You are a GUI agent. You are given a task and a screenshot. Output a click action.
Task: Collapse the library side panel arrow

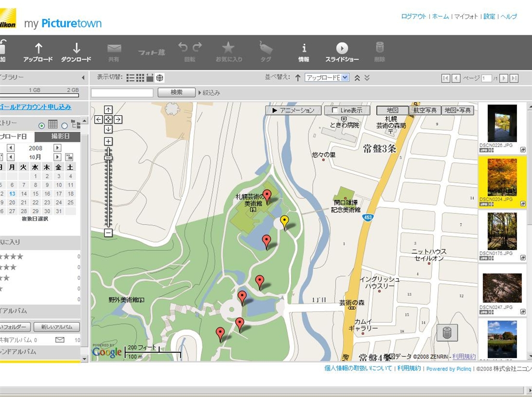click(83, 78)
